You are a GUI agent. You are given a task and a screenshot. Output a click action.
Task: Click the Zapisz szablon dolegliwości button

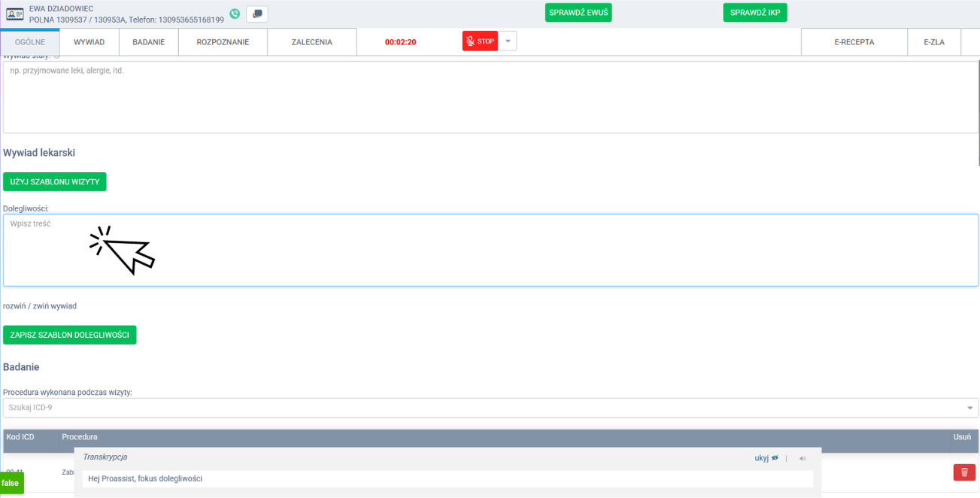[x=69, y=335]
